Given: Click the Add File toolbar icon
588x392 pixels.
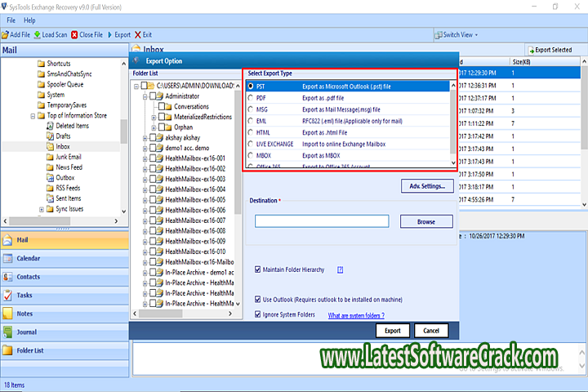Looking at the screenshot, I should pos(4,35).
